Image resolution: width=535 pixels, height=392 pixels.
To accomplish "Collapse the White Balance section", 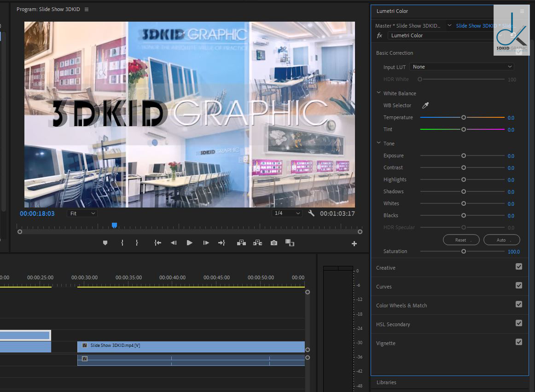I will click(378, 93).
